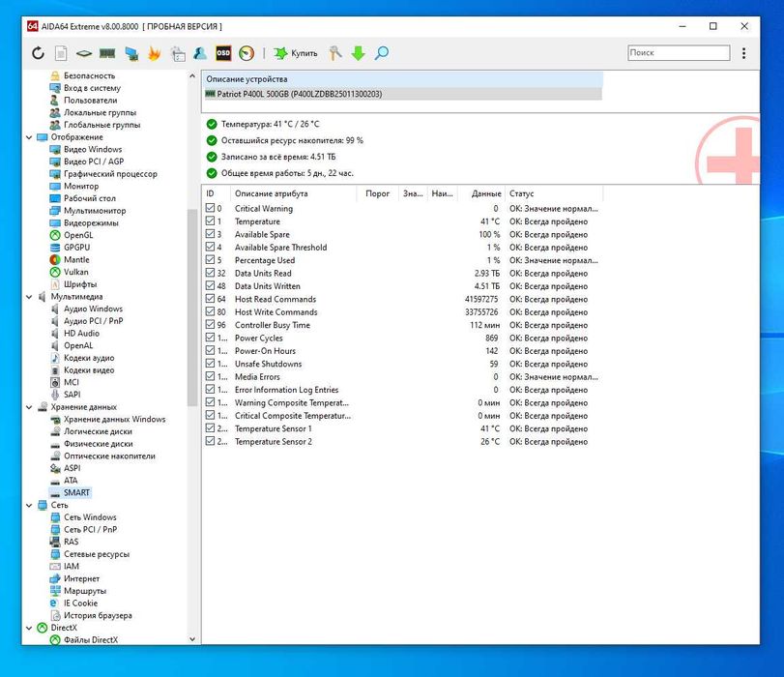
Task: Open the sensor gauge toolbar icon
Action: (x=247, y=53)
